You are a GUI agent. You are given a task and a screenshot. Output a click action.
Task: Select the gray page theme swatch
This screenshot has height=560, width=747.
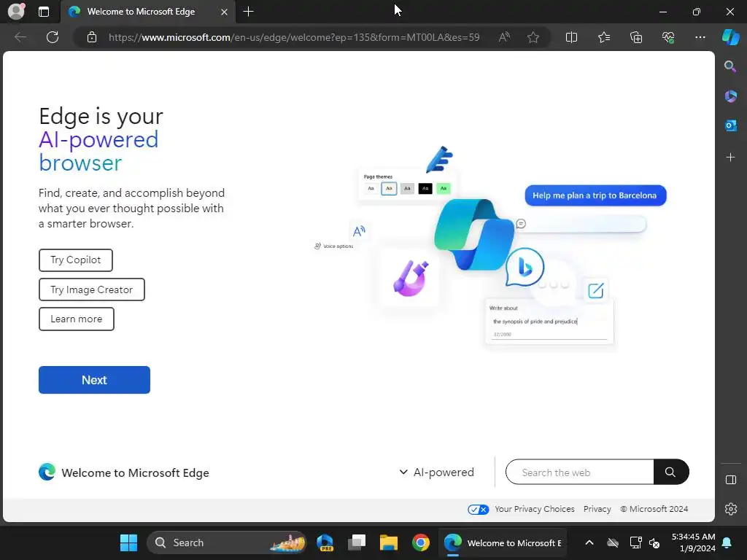407,189
